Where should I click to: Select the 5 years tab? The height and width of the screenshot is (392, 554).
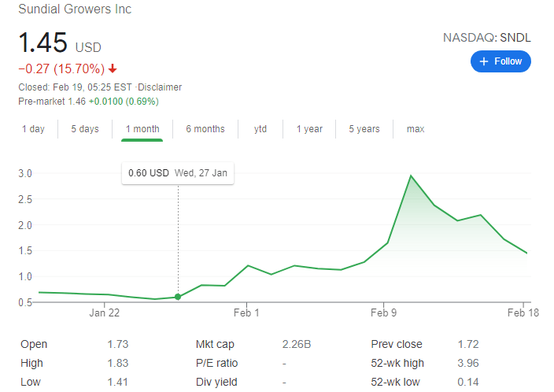click(364, 129)
